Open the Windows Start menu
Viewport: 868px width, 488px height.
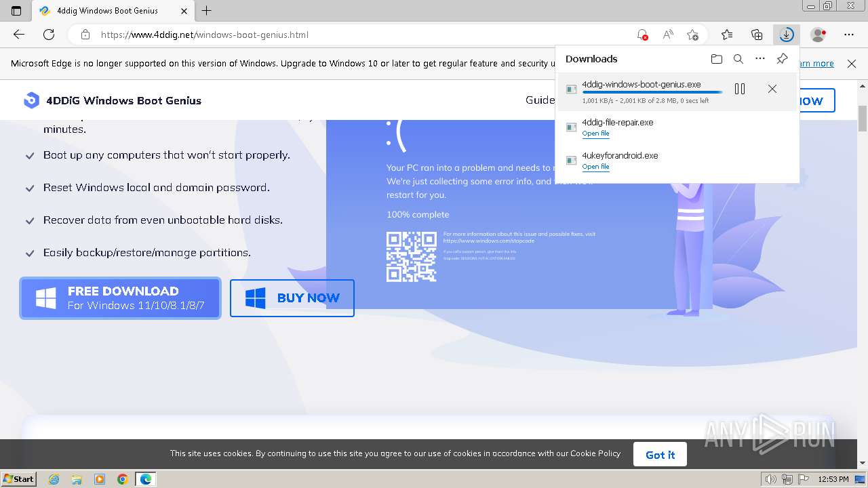click(x=18, y=479)
